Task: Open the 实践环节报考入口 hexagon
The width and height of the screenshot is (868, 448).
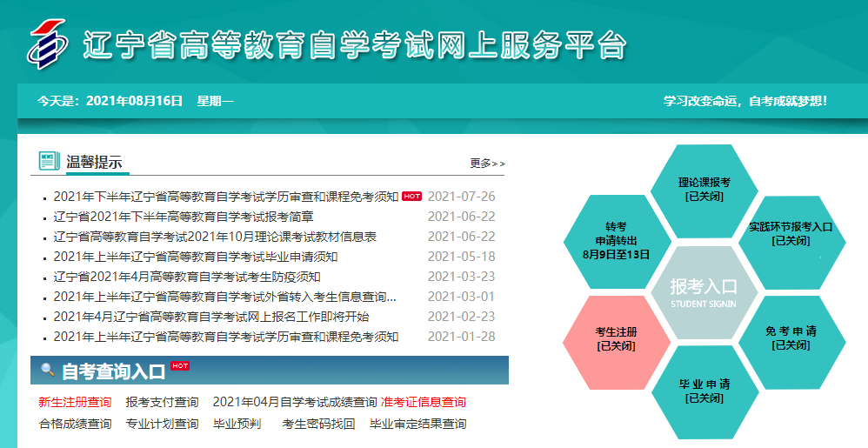Action: click(791, 233)
